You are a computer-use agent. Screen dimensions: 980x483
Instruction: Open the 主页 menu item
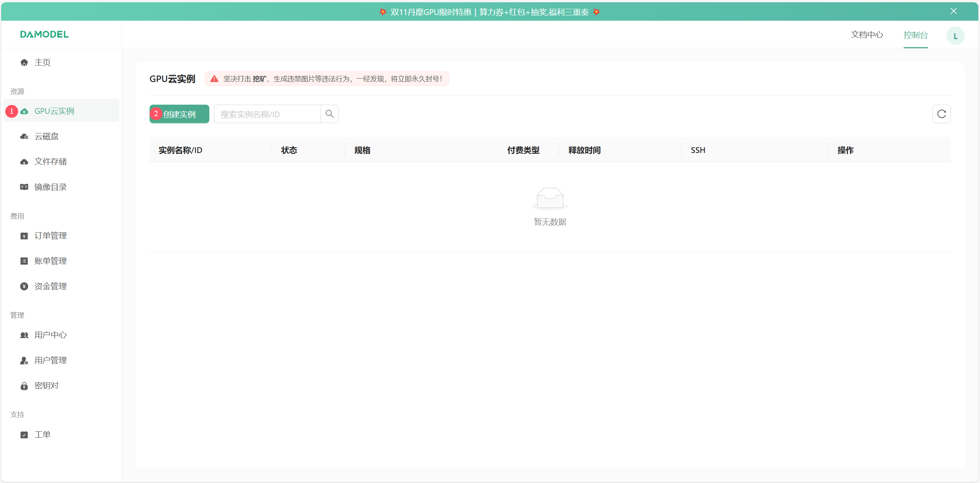[61, 62]
